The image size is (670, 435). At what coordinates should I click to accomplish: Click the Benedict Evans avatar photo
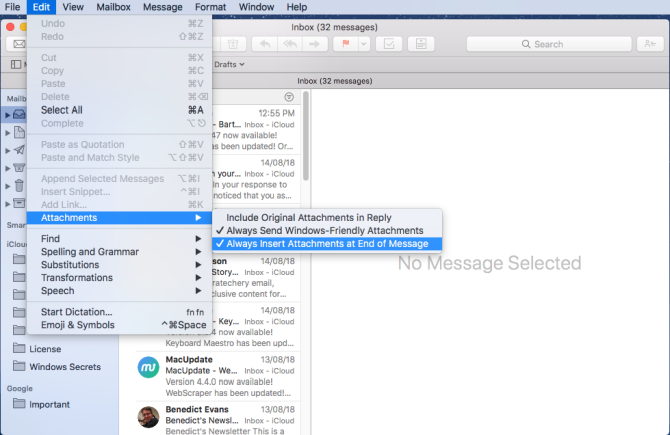[x=148, y=417]
